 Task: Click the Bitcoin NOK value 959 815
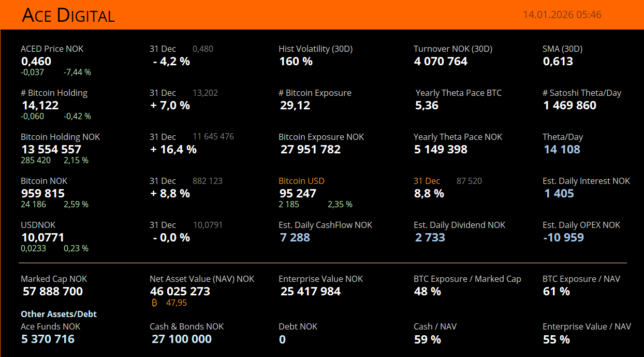pyautogui.click(x=43, y=193)
